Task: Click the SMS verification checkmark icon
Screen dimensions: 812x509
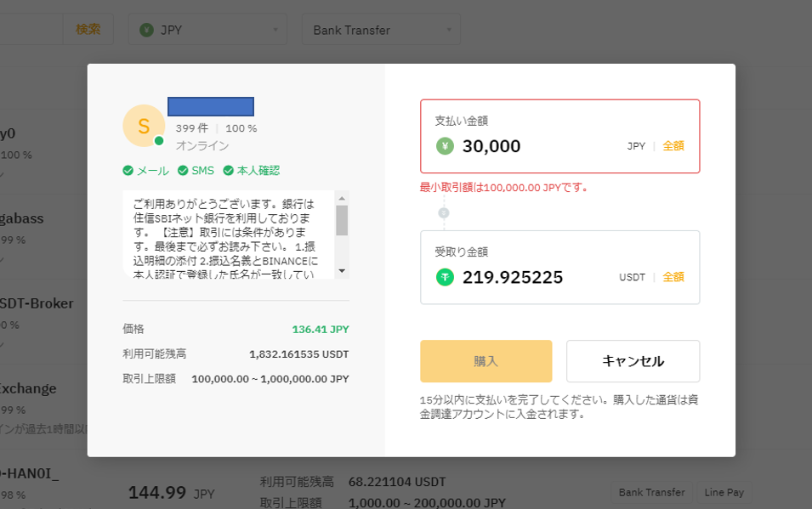Action: click(x=183, y=171)
